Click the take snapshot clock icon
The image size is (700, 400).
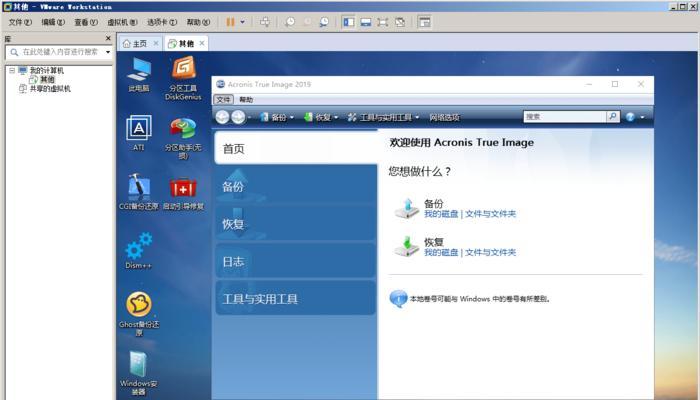click(290, 22)
